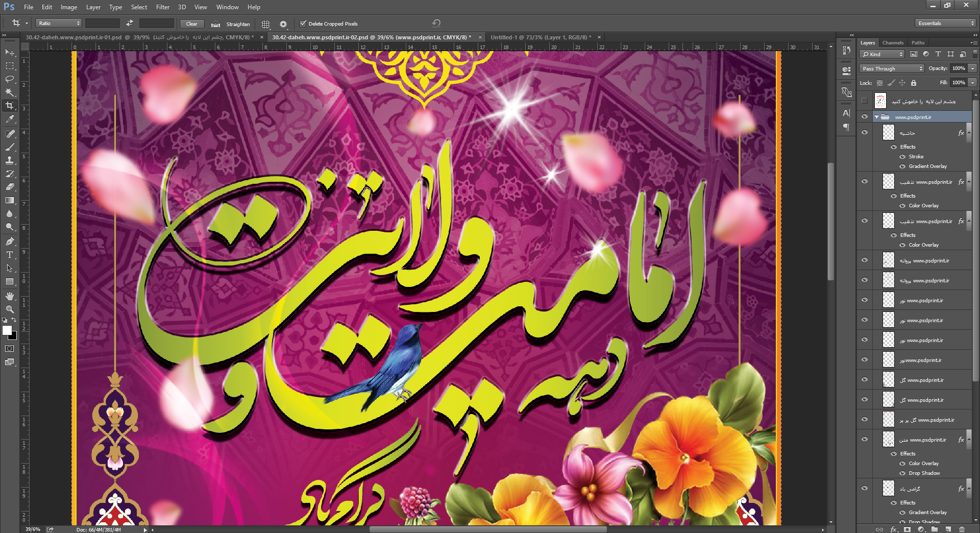Click the Opacity value field
Image resolution: width=980 pixels, height=533 pixels.
(x=959, y=68)
